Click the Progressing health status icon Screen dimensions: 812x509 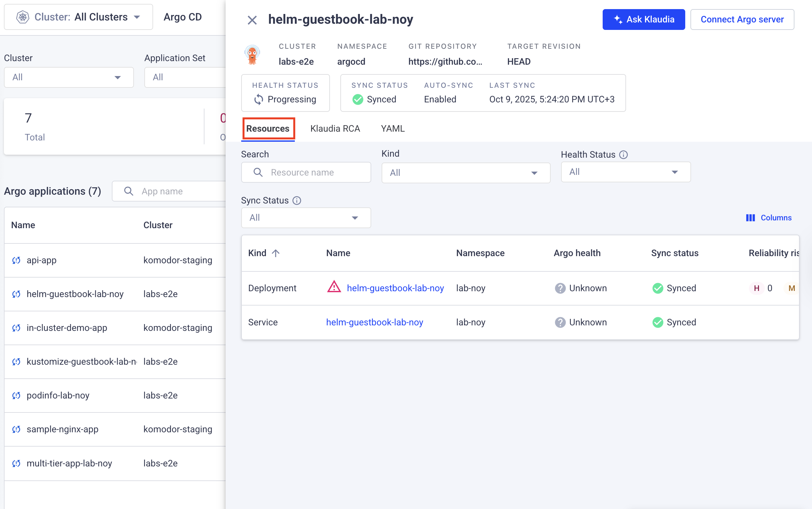click(258, 99)
